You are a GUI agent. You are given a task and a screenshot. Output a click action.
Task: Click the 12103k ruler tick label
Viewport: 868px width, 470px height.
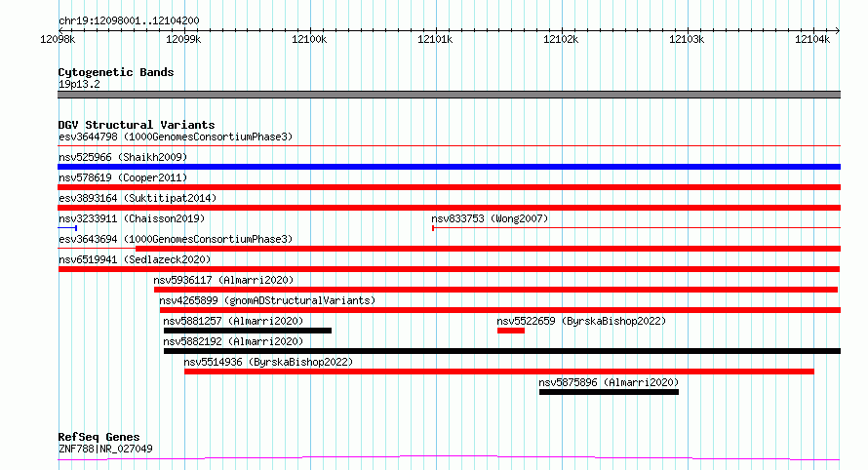pyautogui.click(x=687, y=39)
